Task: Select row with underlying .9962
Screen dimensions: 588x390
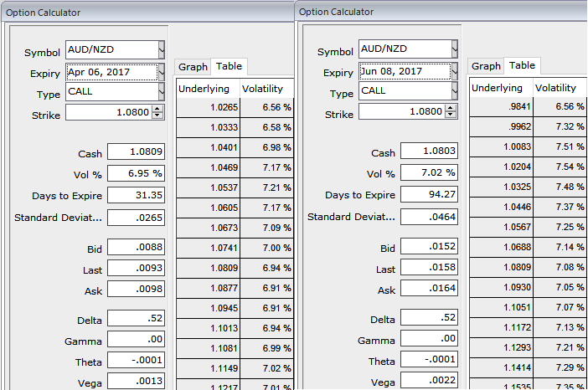Action: [528, 126]
